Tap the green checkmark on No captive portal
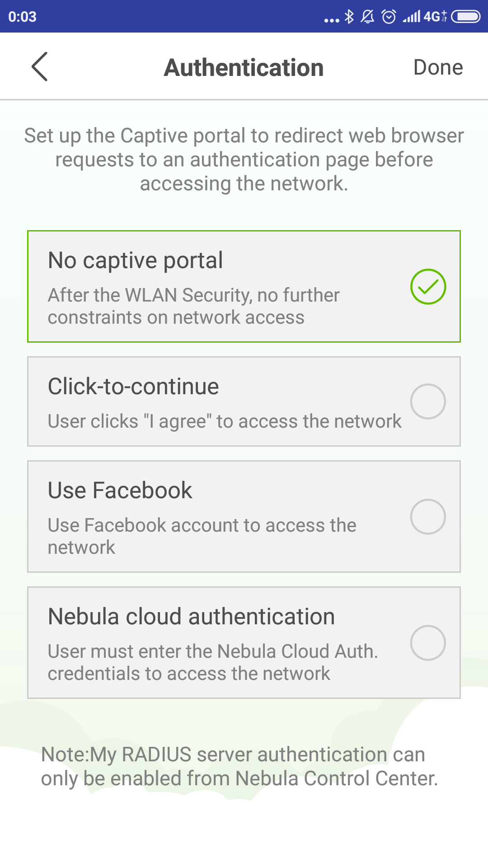 [428, 287]
